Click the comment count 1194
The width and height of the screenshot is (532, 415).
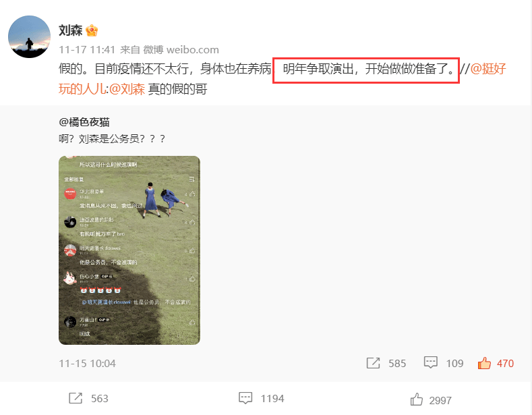[272, 398]
